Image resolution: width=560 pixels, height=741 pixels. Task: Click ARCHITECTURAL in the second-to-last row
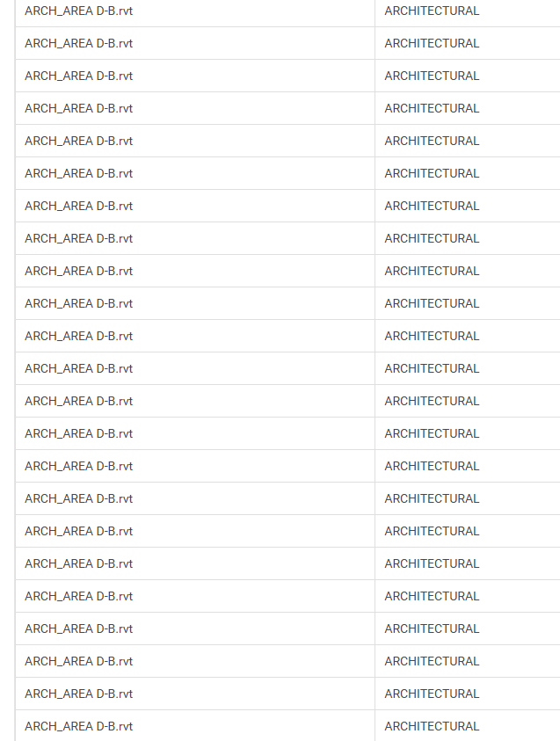(x=432, y=694)
